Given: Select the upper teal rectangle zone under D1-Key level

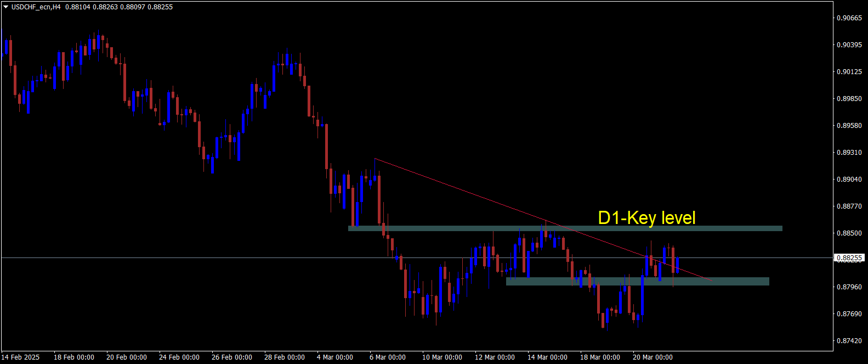Looking at the screenshot, I should click(x=565, y=228).
